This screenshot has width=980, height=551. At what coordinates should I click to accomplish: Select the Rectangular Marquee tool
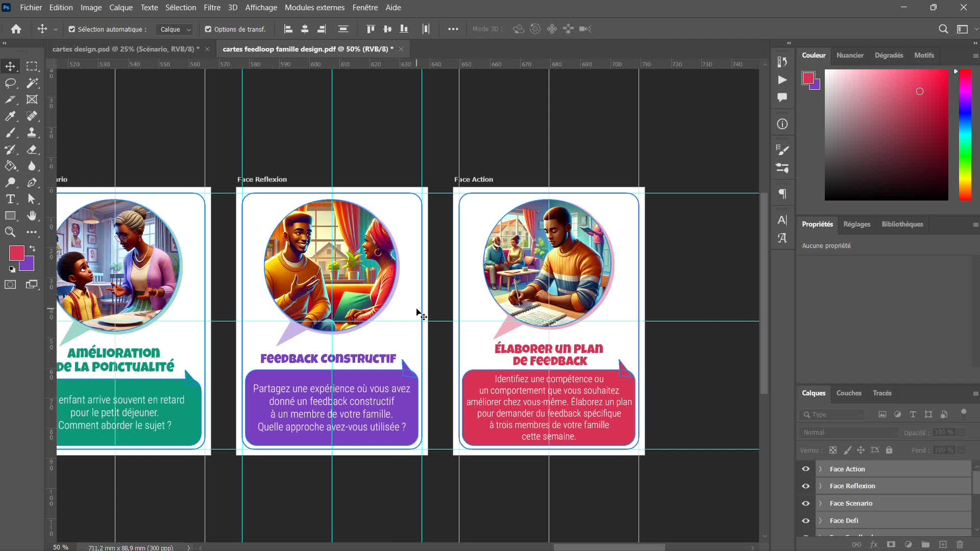coord(32,66)
